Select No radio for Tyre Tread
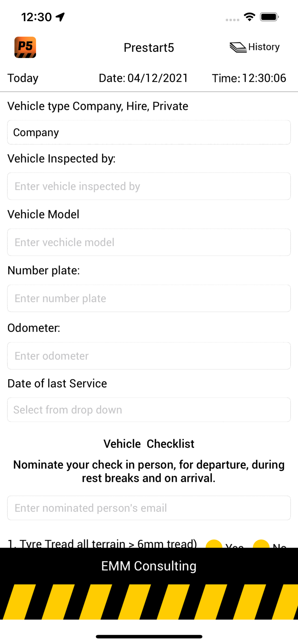This screenshot has height=644, width=298. point(261,544)
